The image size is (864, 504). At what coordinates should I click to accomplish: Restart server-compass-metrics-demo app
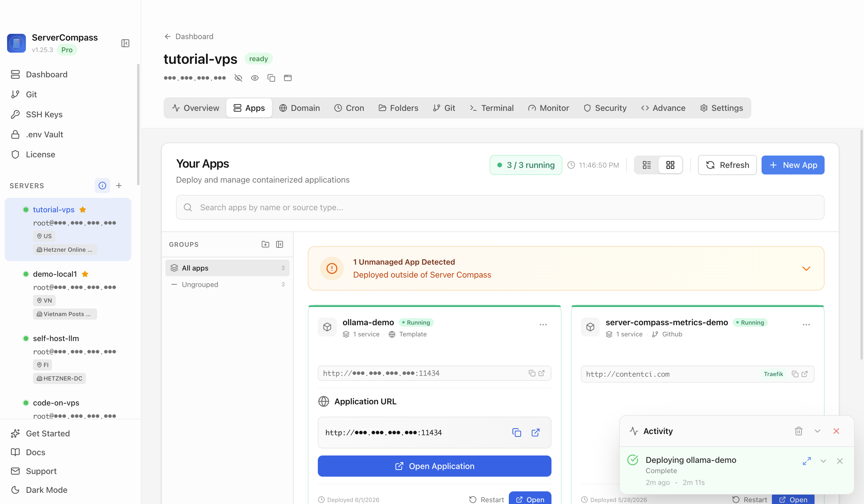click(x=750, y=500)
